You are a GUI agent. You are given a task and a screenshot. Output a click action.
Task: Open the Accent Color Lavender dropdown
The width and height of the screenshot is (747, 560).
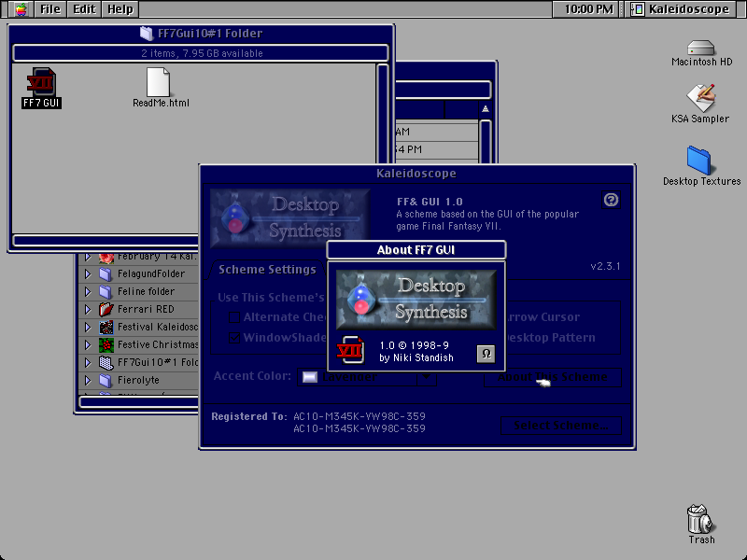point(367,377)
